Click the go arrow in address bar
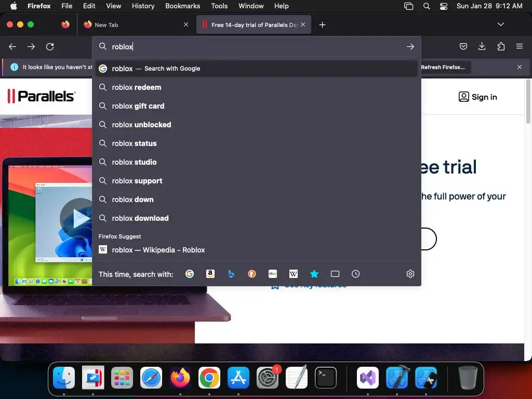Viewport: 532px width, 399px height. tap(410, 46)
